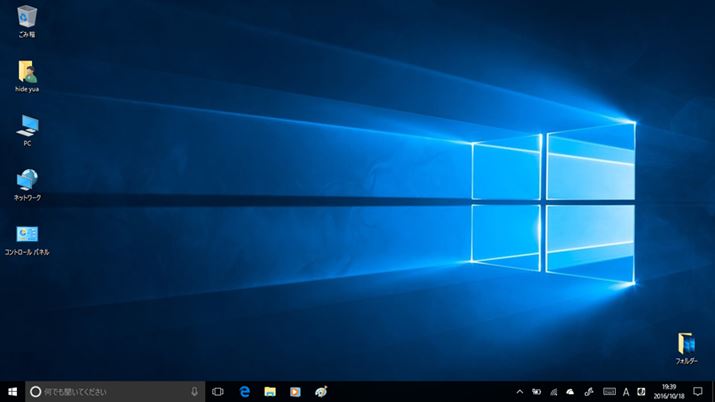The width and height of the screenshot is (715, 402).
Task: Click the Network (ネットワーク) desktop icon
Action: coord(27,180)
